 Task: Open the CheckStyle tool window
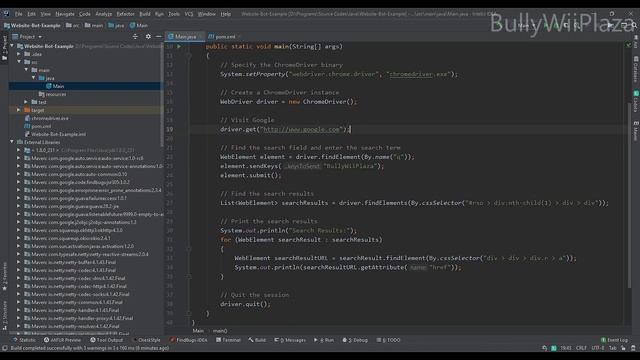click(x=147, y=340)
